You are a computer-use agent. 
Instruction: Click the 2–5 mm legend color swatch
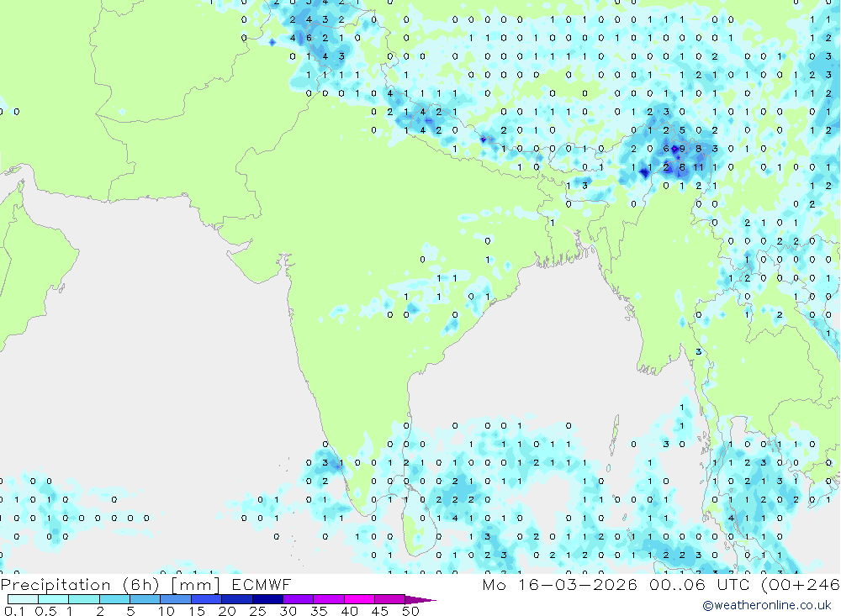[x=114, y=599]
